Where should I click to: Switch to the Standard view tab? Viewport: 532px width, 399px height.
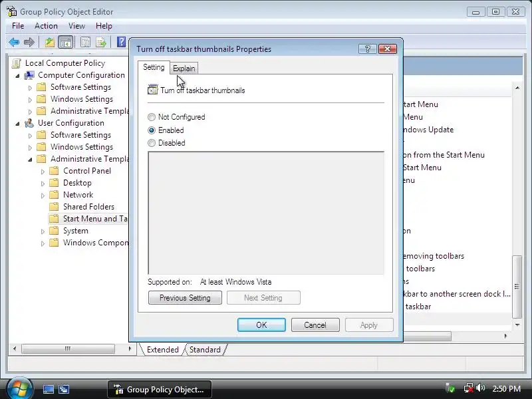click(x=205, y=350)
